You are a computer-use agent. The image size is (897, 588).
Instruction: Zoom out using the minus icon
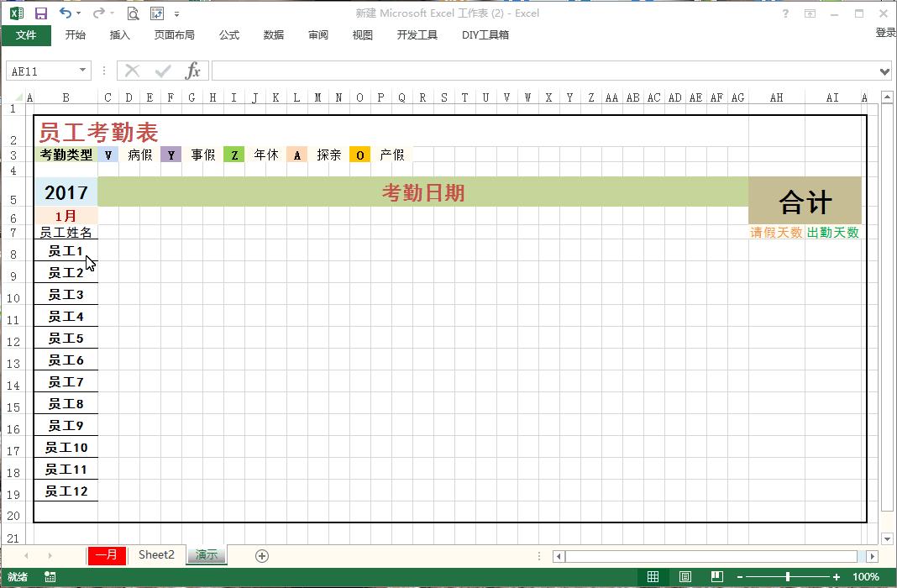[x=740, y=577]
